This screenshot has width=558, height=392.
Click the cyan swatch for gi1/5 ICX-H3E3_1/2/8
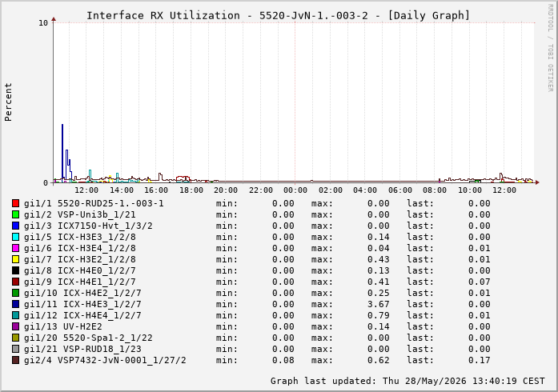point(15,237)
